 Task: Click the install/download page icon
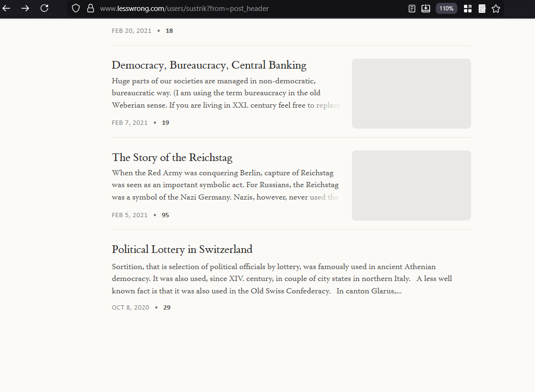click(426, 9)
